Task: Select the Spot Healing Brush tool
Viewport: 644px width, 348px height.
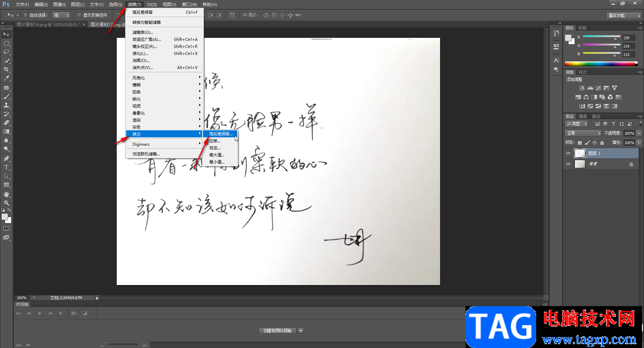Action: [6, 88]
